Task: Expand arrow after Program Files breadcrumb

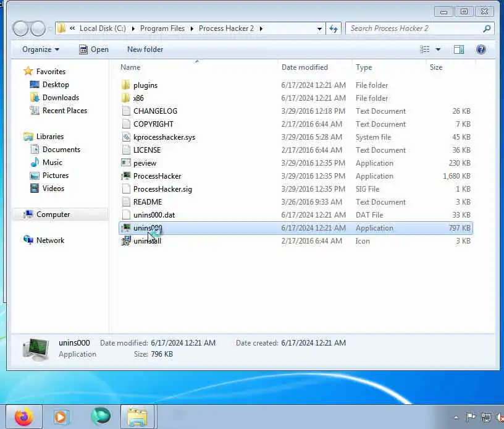Action: 192,29
